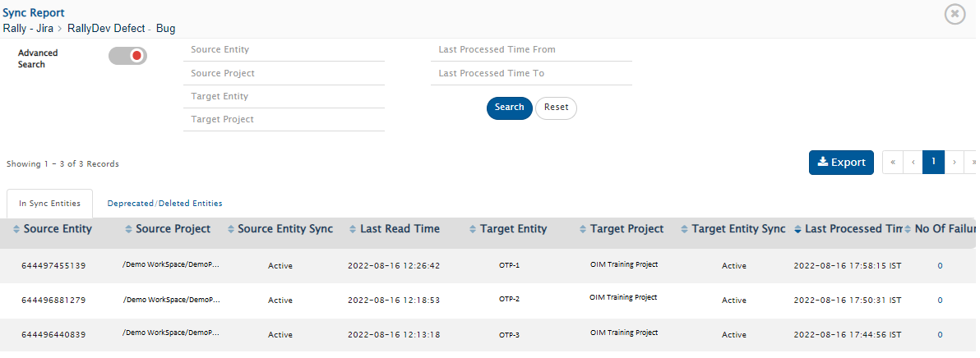Select page 1 in pagination
This screenshot has height=358, width=980.
point(933,163)
